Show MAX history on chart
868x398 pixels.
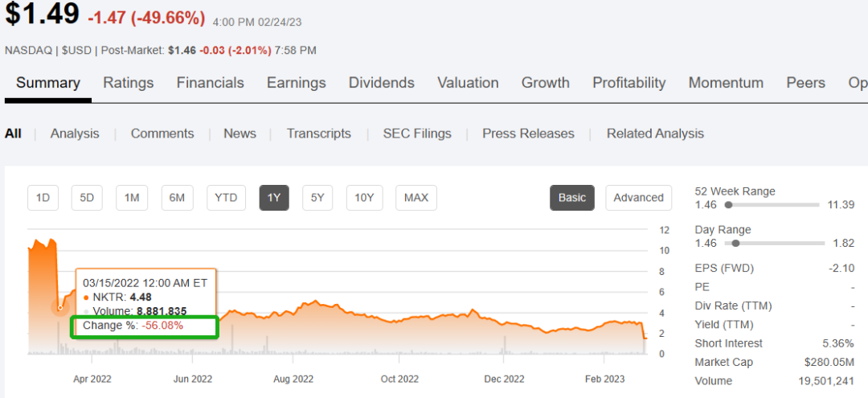(416, 198)
